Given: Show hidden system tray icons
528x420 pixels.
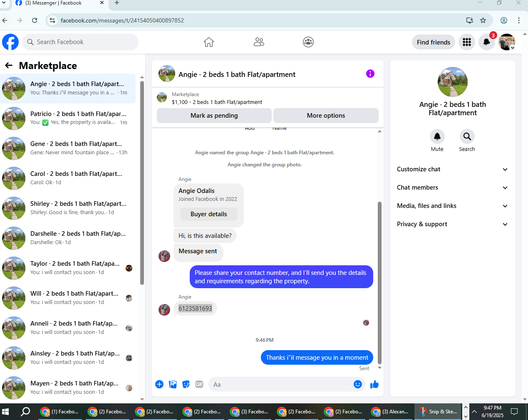Looking at the screenshot, I should [474, 412].
